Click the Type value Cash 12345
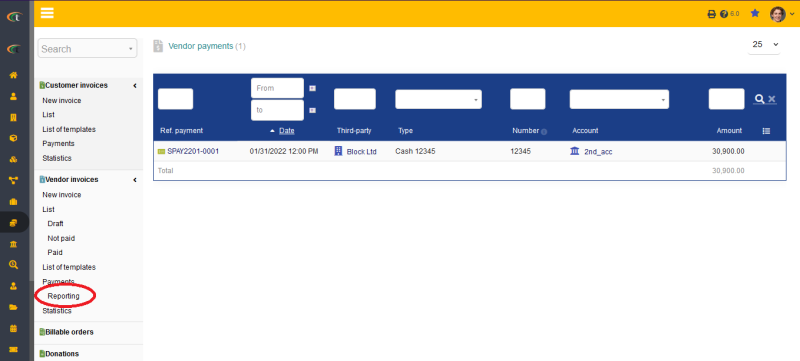Viewport: 800px width, 361px height. tap(415, 151)
